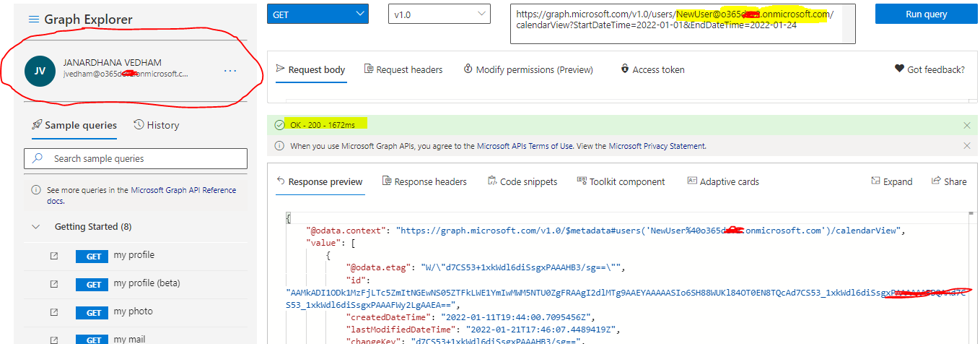
Task: Open the GET HTTP method dropdown
Action: coord(318,14)
